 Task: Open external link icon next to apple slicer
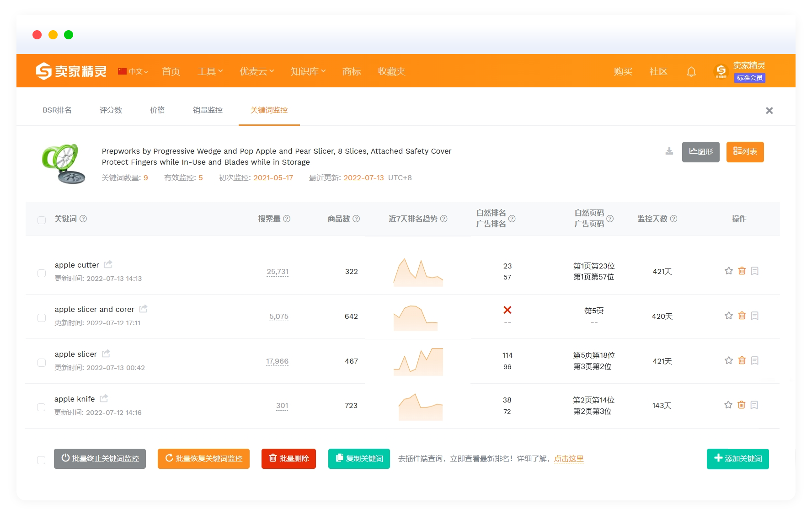point(106,354)
